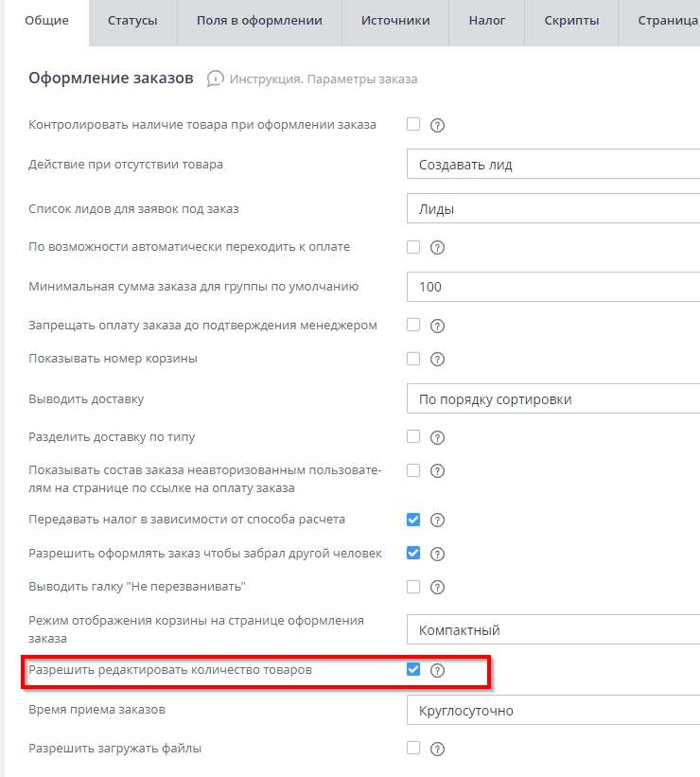
Task: Enable Запрещать оплату заказа до подтверждения менеджером
Action: coord(413,325)
